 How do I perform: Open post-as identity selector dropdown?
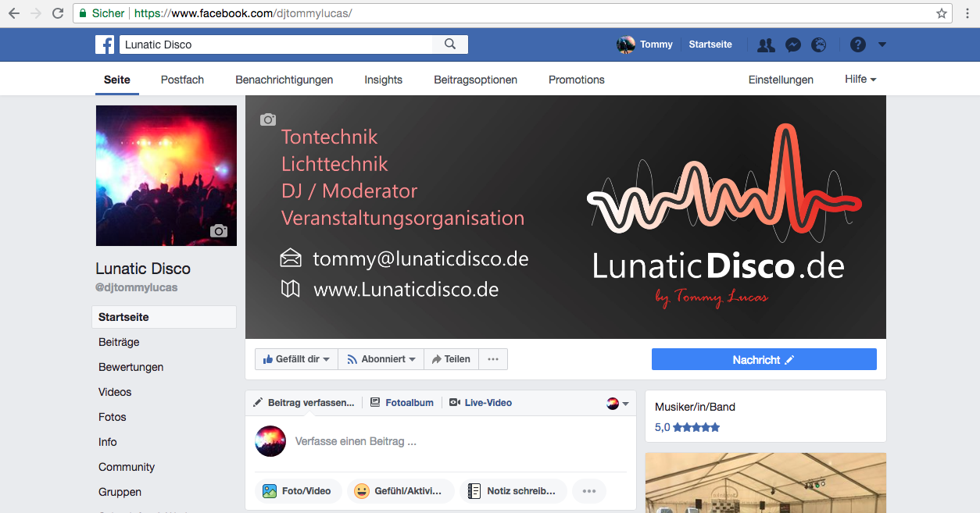tap(618, 404)
